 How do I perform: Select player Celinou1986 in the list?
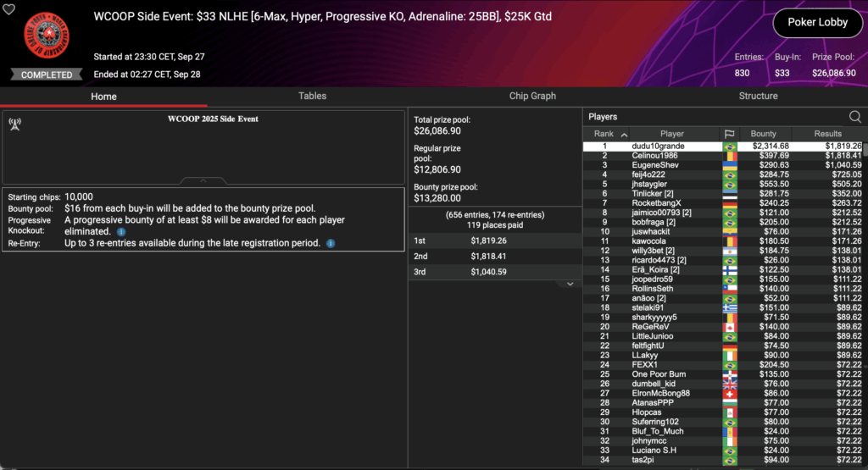pos(654,156)
